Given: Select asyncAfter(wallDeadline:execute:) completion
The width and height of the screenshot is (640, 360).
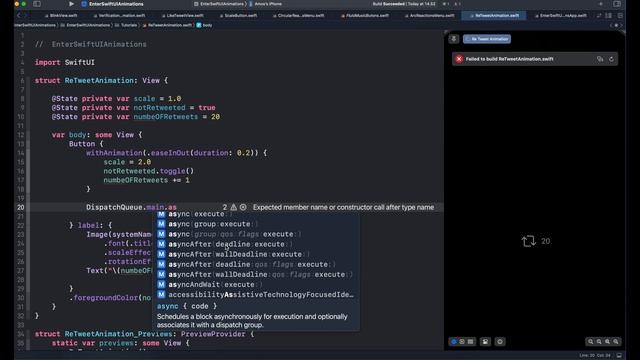Looking at the screenshot, I should (256, 254).
